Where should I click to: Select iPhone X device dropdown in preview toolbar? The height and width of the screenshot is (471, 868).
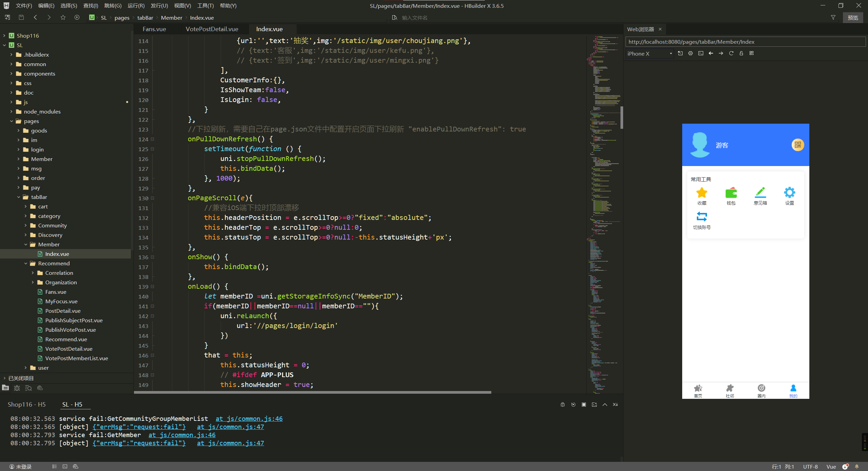click(650, 53)
